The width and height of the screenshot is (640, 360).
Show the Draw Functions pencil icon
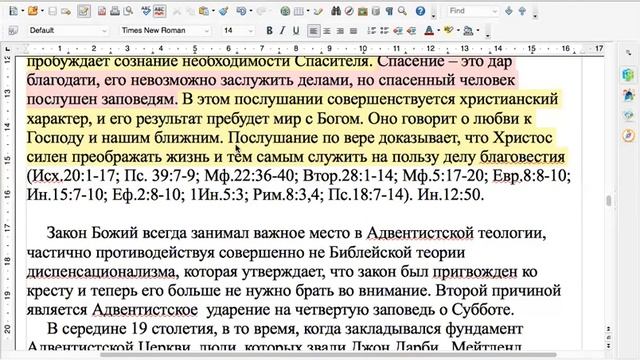tap(318, 11)
